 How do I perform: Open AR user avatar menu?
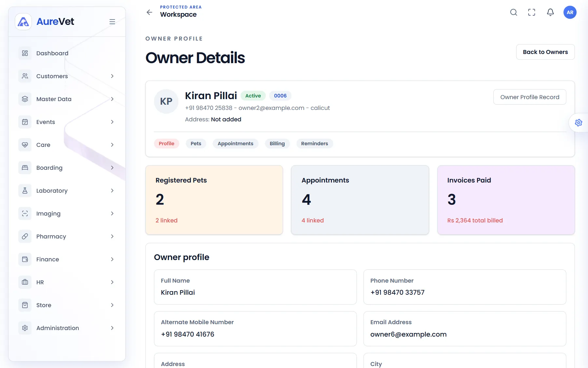570,12
